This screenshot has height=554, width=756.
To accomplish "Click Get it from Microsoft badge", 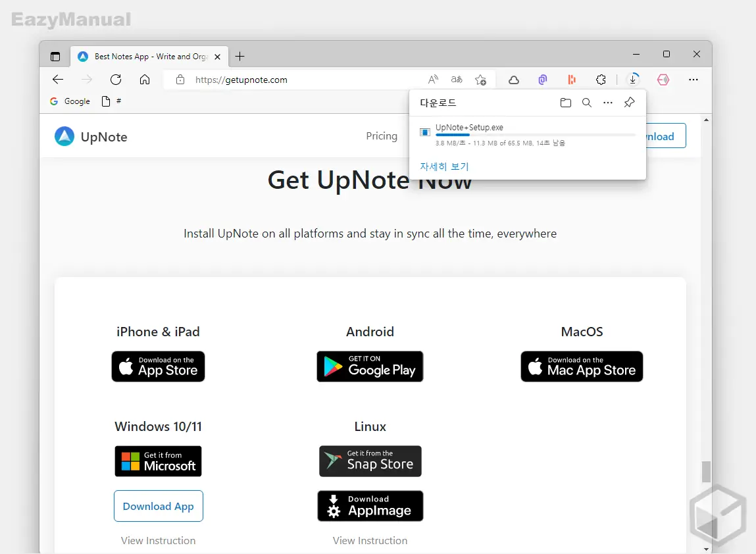I will (158, 461).
